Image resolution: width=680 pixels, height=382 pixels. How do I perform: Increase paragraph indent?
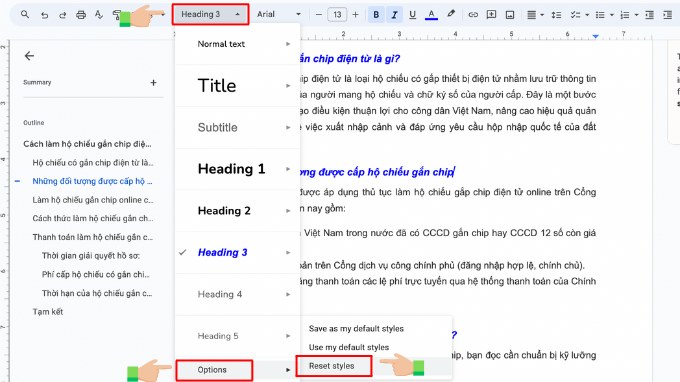click(x=667, y=15)
